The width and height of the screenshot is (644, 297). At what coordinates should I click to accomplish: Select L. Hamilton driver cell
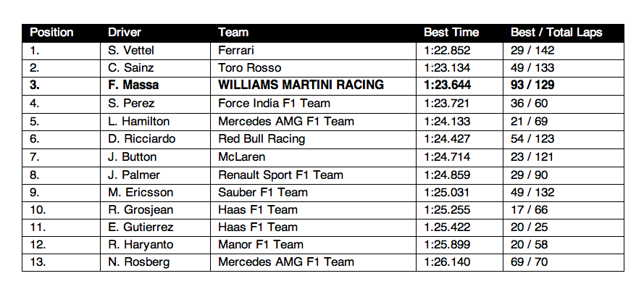pos(138,121)
